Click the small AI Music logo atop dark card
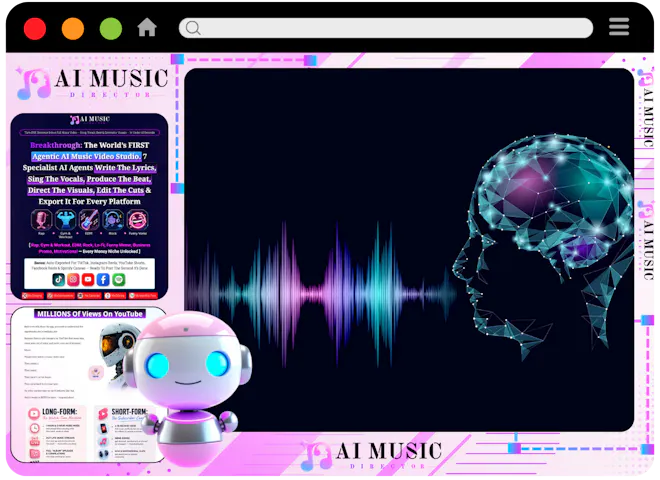Viewport: 660px width, 480px height. 90,120
